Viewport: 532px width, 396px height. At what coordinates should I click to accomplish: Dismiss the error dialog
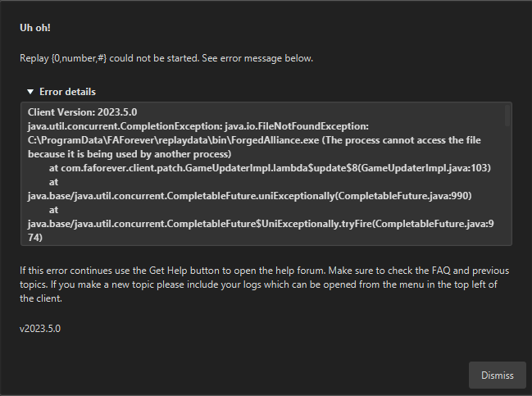point(497,375)
